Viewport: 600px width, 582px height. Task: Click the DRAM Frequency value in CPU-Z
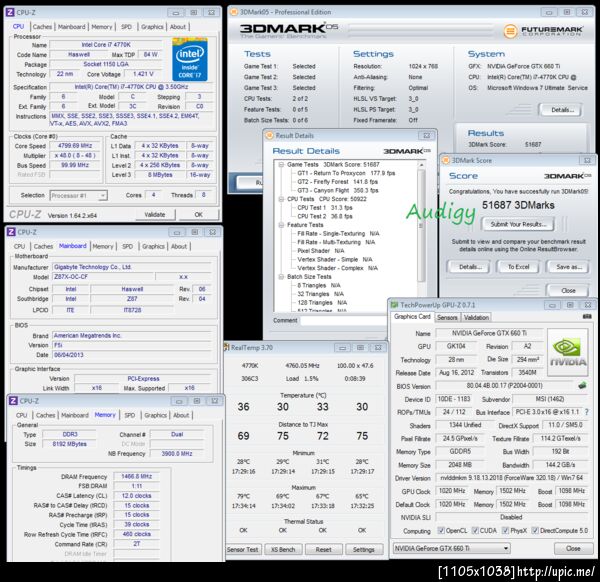click(137, 476)
